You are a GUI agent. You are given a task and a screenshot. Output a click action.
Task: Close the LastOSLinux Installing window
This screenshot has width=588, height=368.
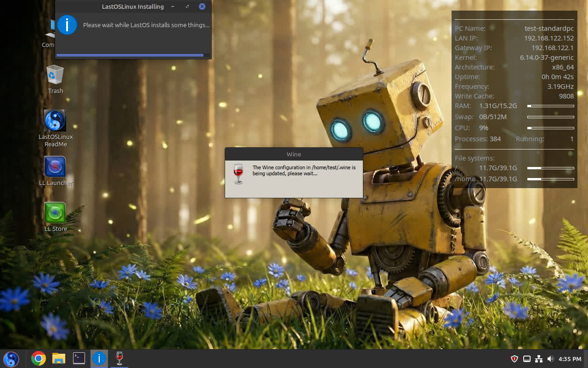pos(202,7)
